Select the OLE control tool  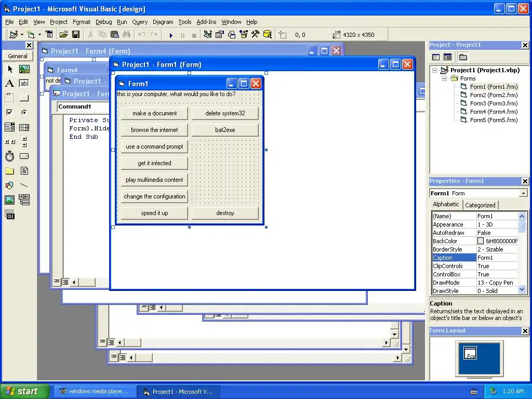click(x=10, y=215)
